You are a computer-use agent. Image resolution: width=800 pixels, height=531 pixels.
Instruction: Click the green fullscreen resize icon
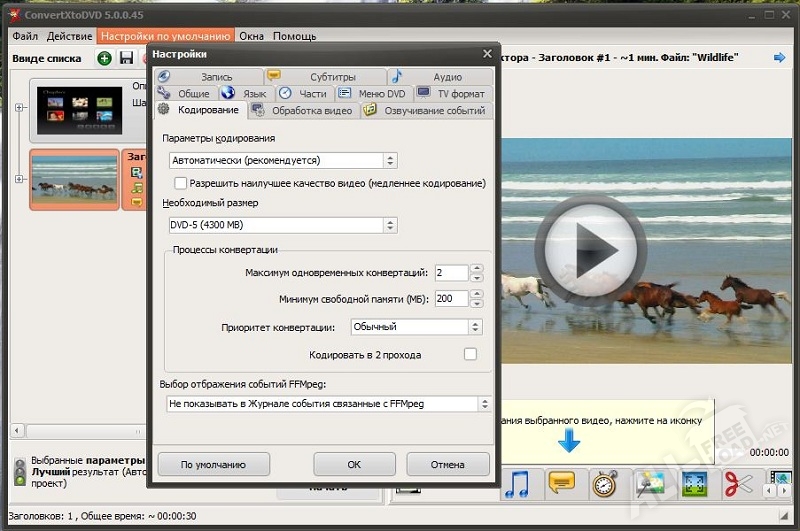[x=694, y=485]
